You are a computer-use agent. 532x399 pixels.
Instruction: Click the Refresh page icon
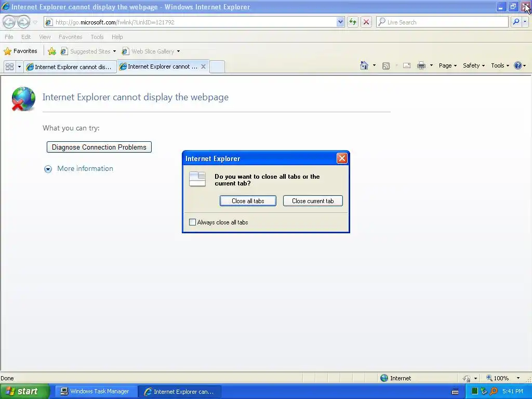click(x=353, y=22)
